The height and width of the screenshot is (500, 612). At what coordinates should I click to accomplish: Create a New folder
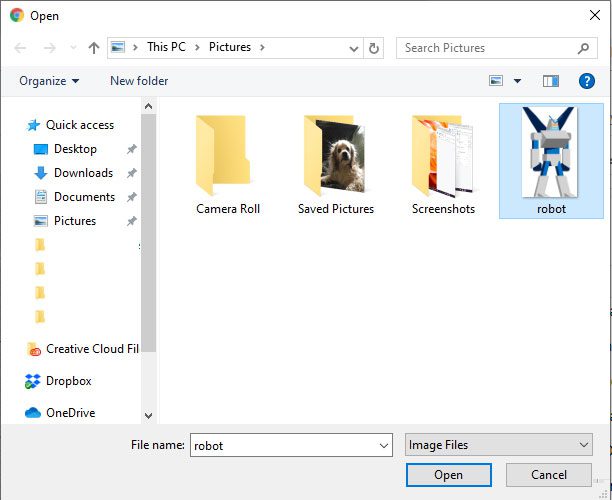(x=139, y=81)
